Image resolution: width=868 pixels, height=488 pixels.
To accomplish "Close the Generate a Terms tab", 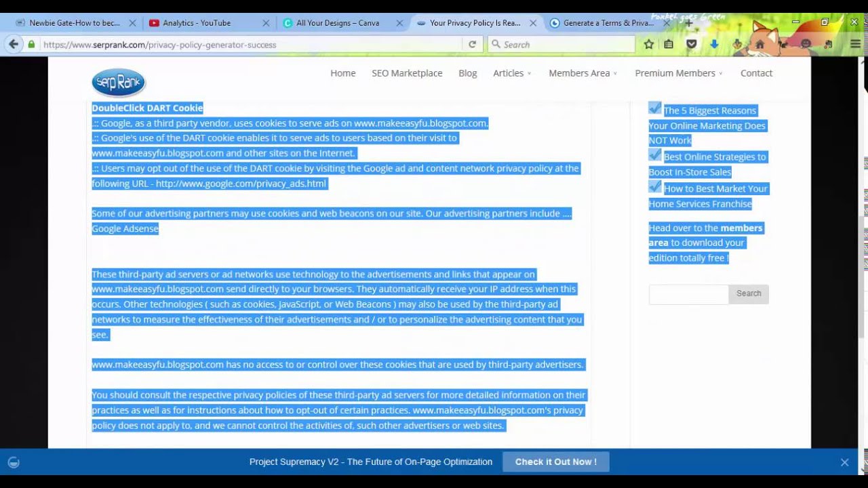I will (667, 23).
